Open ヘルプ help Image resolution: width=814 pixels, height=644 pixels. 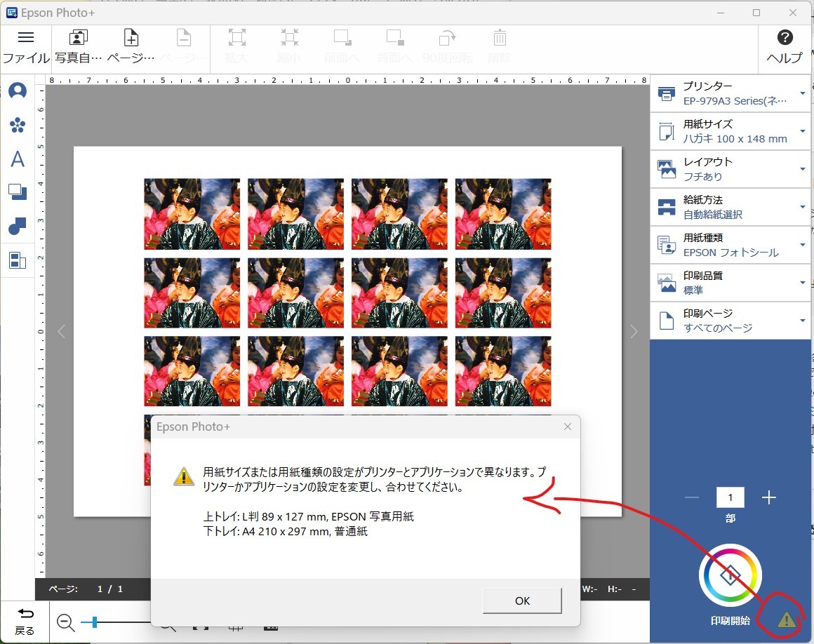pos(785,47)
